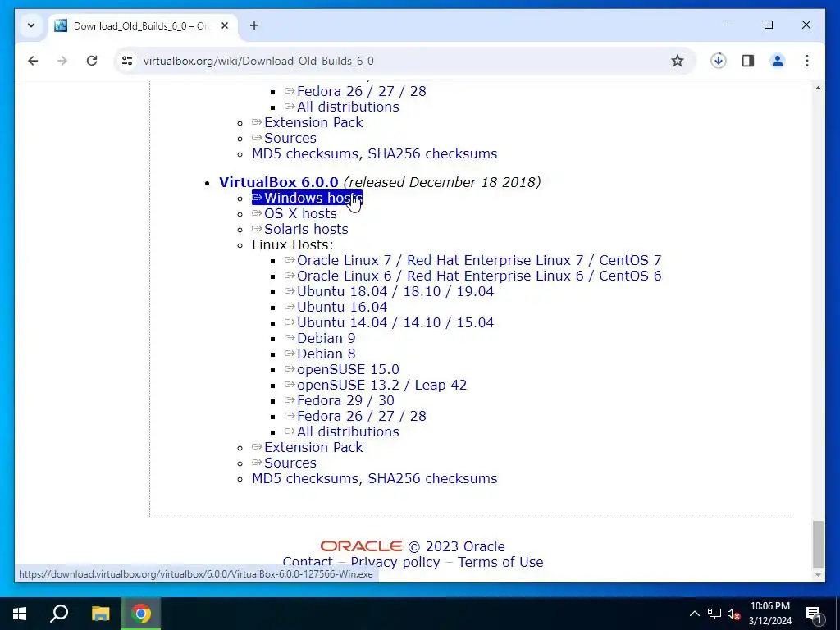Click the muted volume tray icon
Viewport: 840px width, 630px height.
tap(733, 614)
